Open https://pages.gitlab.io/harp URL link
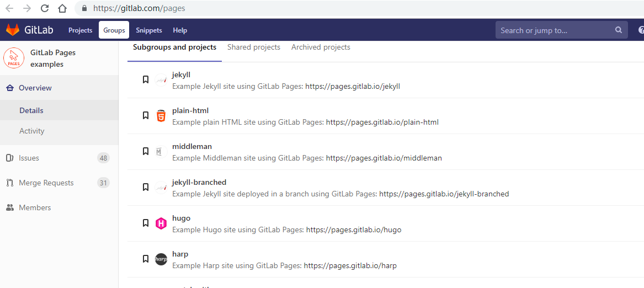Viewport: 644px width, 288px height. point(350,265)
